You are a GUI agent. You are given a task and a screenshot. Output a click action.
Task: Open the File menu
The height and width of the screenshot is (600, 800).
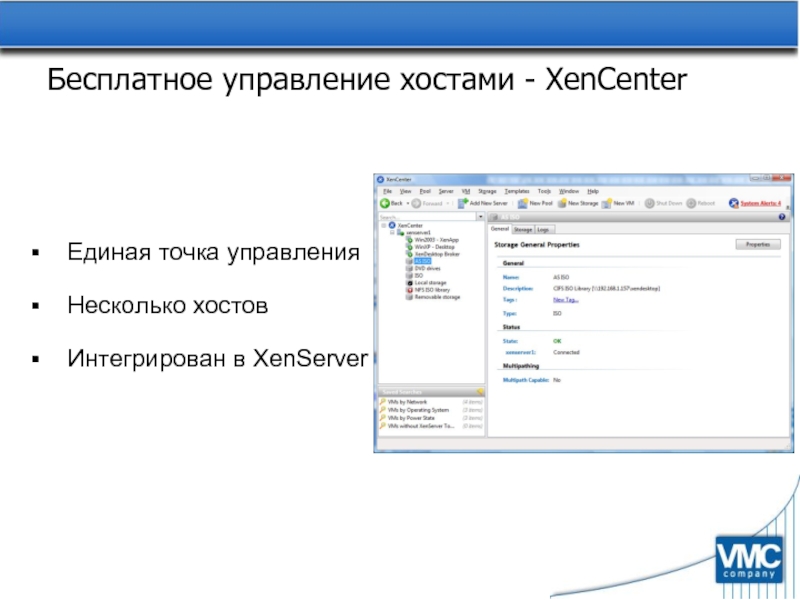click(387, 191)
